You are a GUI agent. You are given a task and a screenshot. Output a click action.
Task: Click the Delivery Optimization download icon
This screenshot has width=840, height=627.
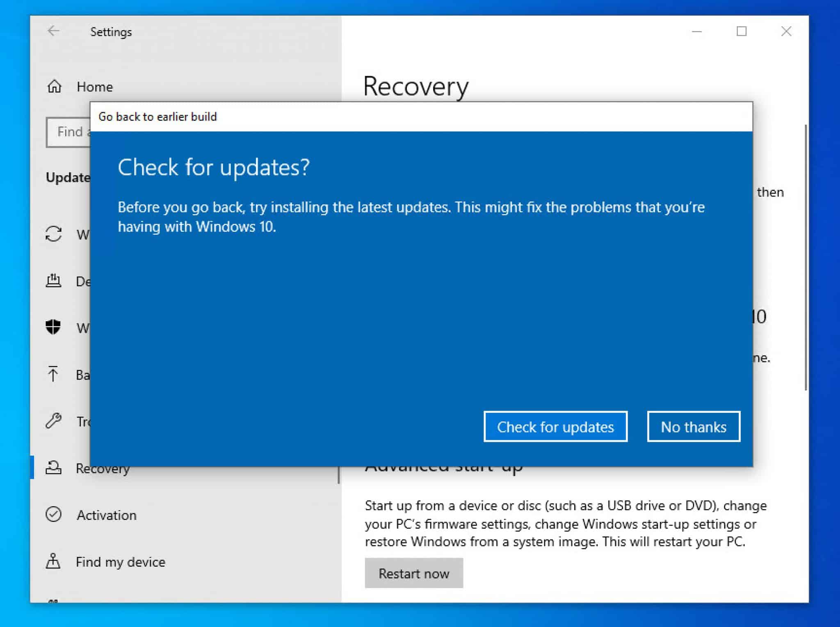tap(54, 281)
